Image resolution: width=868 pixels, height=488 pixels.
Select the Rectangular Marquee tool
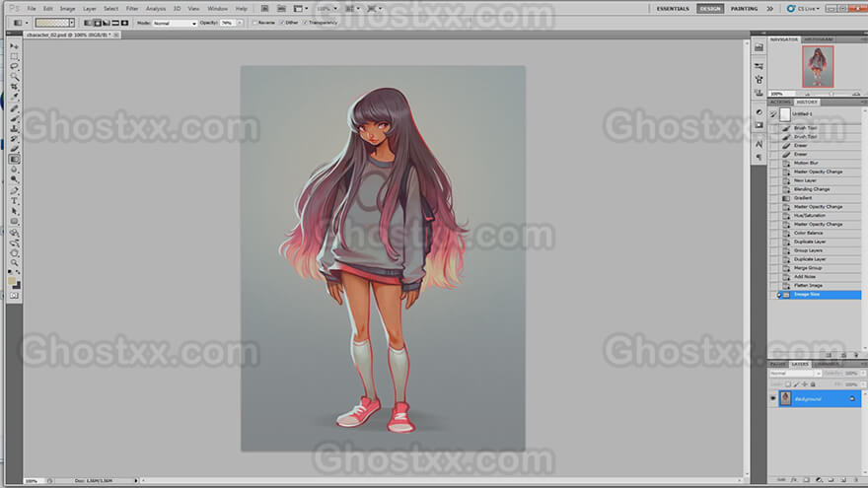click(14, 56)
